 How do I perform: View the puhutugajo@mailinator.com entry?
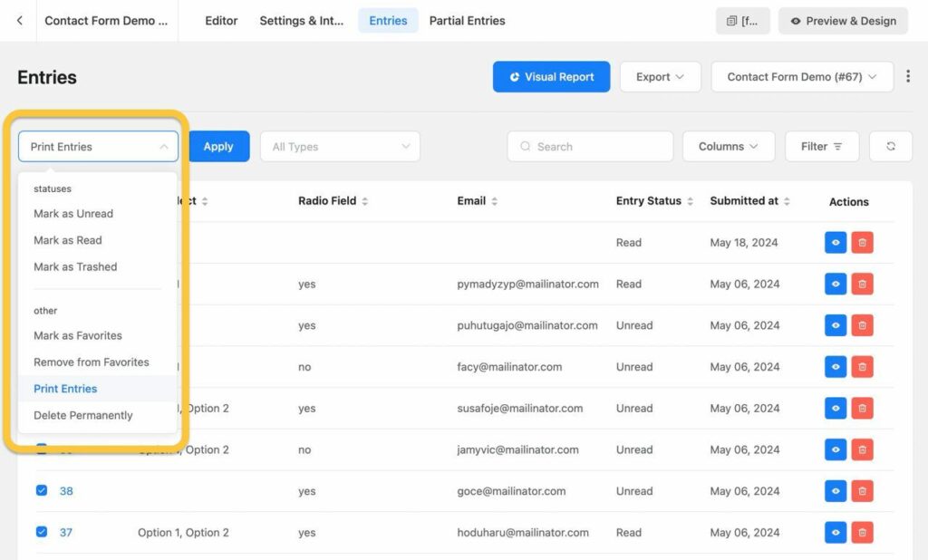835,325
